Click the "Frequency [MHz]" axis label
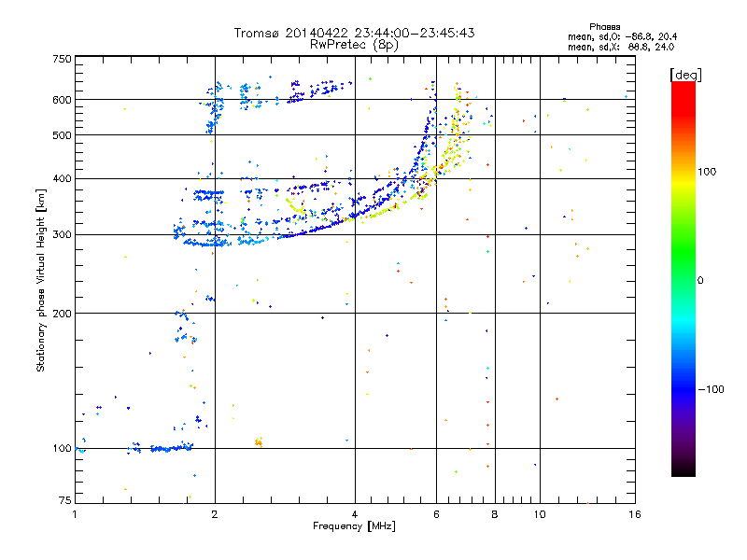This screenshot has width=747, height=560. coord(354,526)
